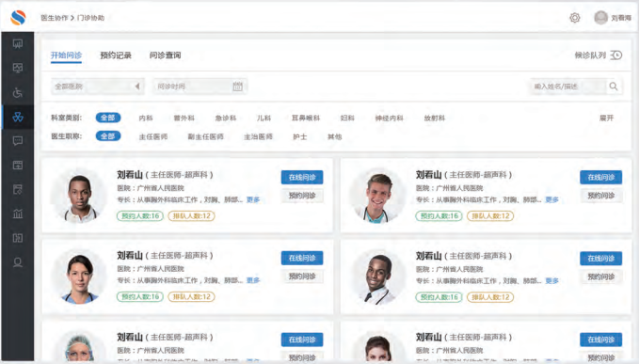The height and width of the screenshot is (364, 639).
Task: Select the highlighted clover icon in sidebar
Action: (x=18, y=118)
